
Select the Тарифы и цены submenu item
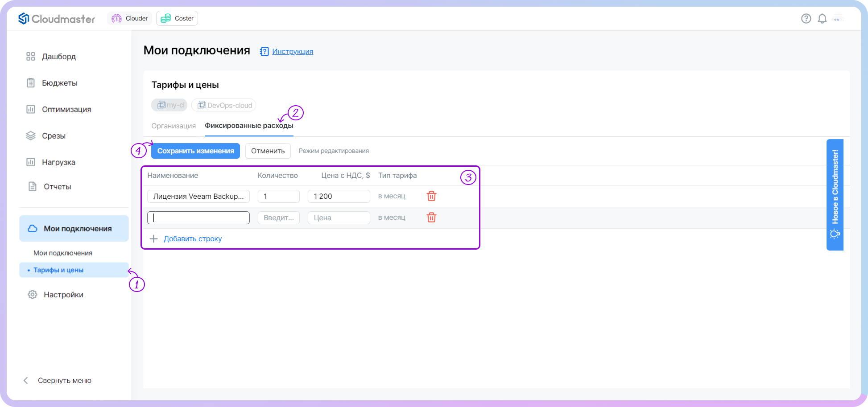(58, 270)
